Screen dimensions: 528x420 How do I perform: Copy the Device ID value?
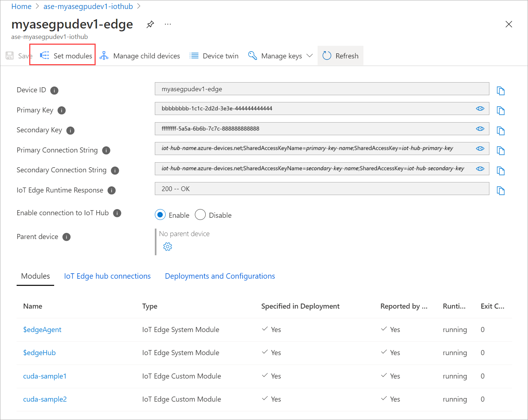coord(501,91)
